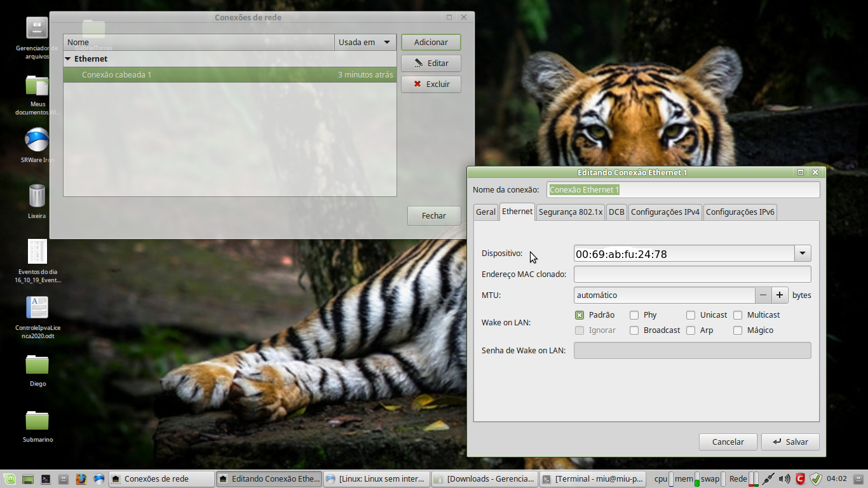This screenshot has height=488, width=868.
Task: Enable the Multicast checkbox
Action: 738,315
